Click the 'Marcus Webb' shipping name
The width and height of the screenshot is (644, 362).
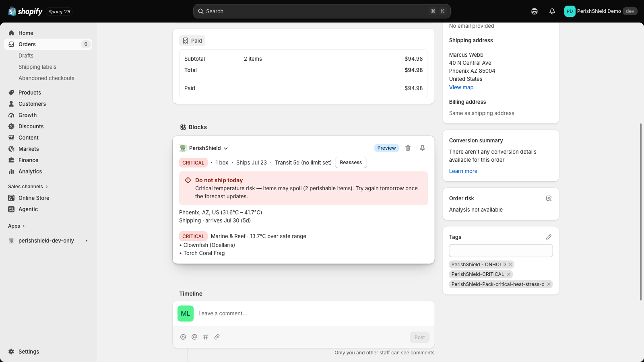(x=466, y=55)
